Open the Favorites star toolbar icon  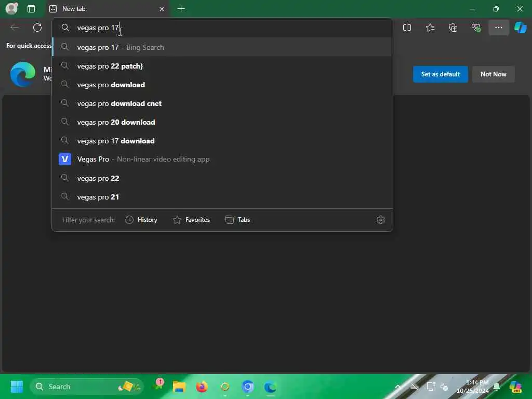pos(430,28)
